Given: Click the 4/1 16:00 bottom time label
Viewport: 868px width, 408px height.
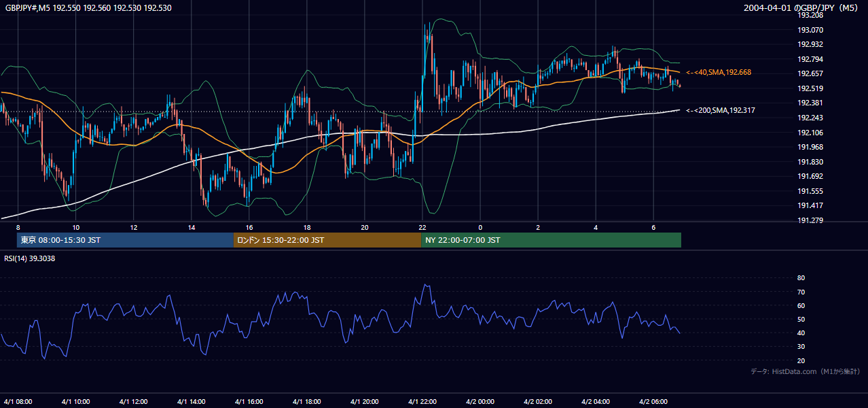Looking at the screenshot, I should (x=249, y=401).
